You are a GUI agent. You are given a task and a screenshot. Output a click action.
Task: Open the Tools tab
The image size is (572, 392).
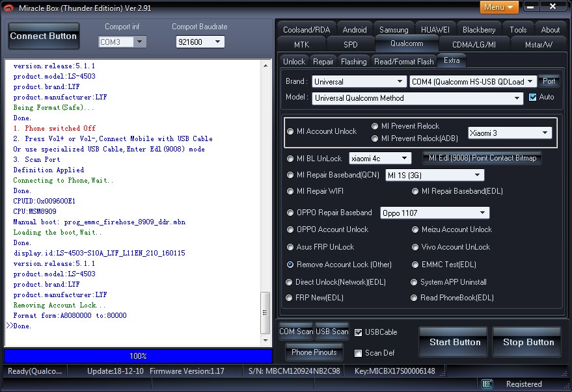click(x=518, y=30)
